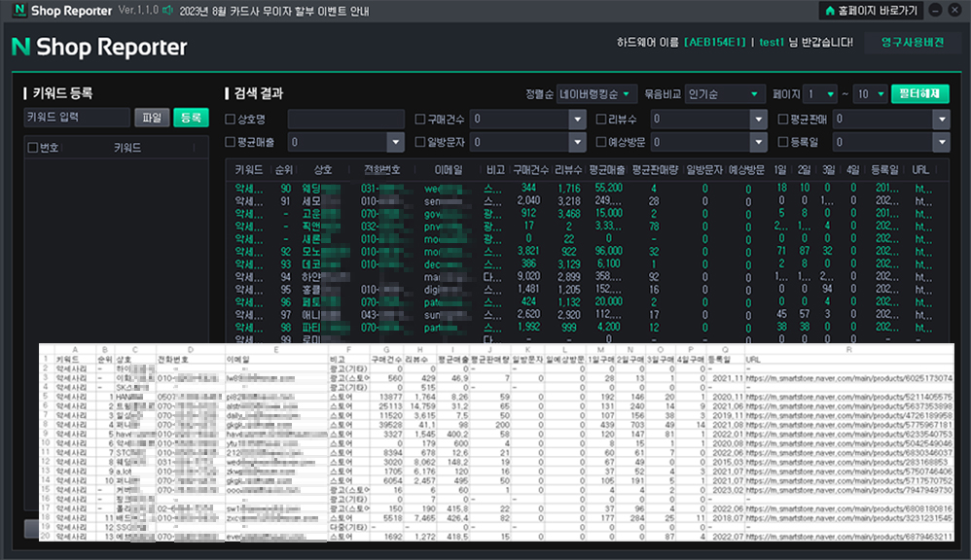Click the 영구사용버전 button
This screenshot has width=971, height=560.
click(913, 42)
